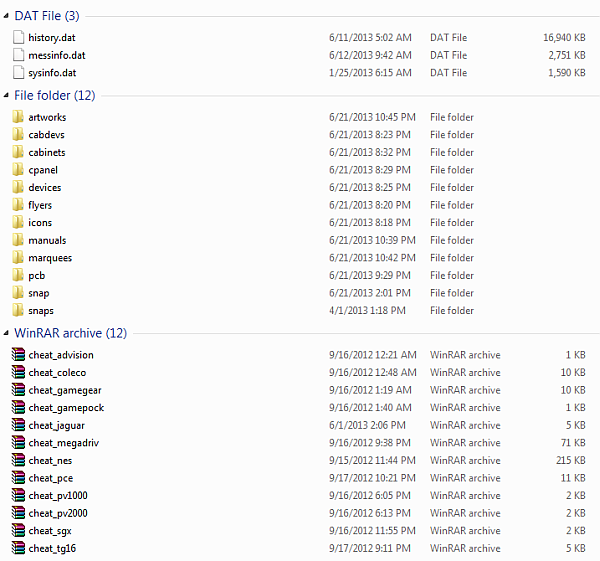
Task: Click the marquees folder icon
Action: 18,258
